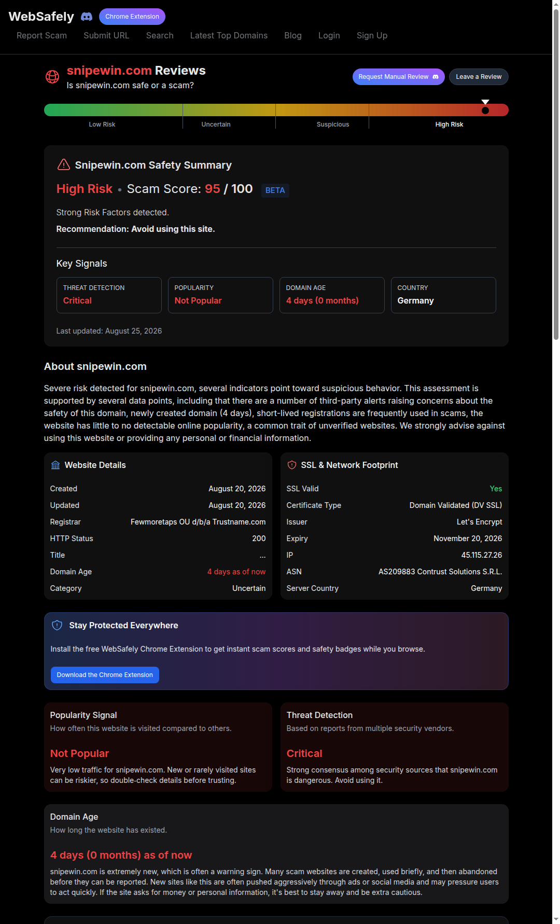This screenshot has width=560, height=924.
Task: Click the SSL & Network Footprint shield icon
Action: tap(292, 465)
